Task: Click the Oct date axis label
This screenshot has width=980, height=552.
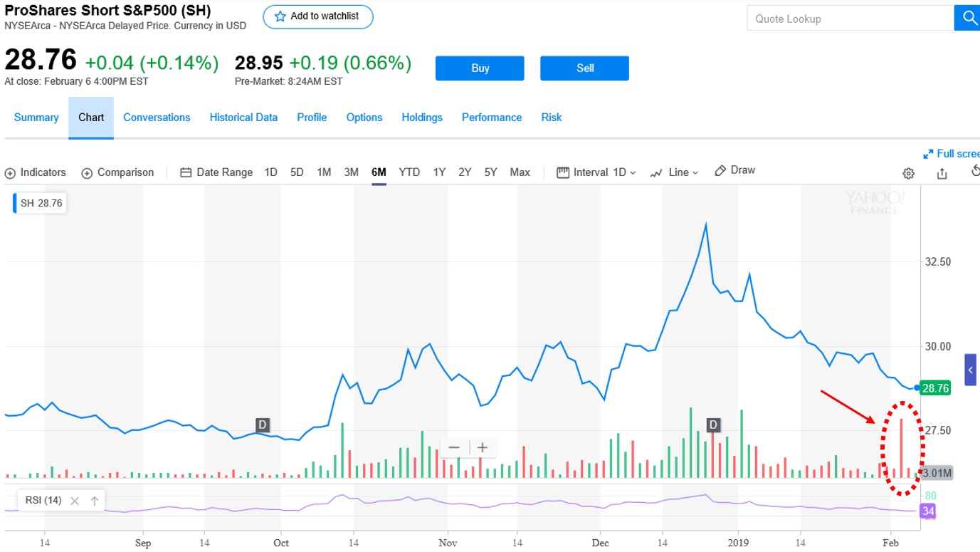Action: pos(281,543)
